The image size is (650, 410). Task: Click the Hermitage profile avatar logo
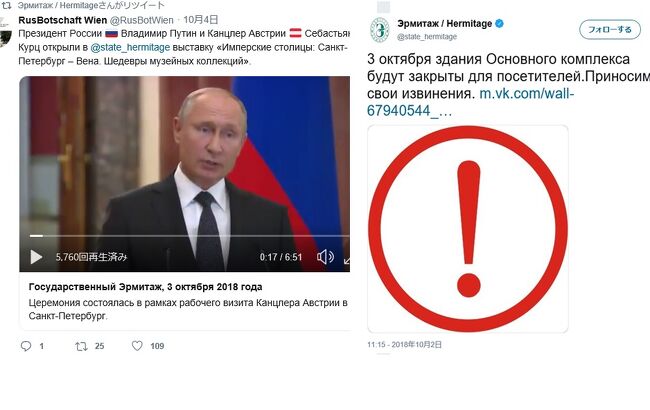(380, 30)
